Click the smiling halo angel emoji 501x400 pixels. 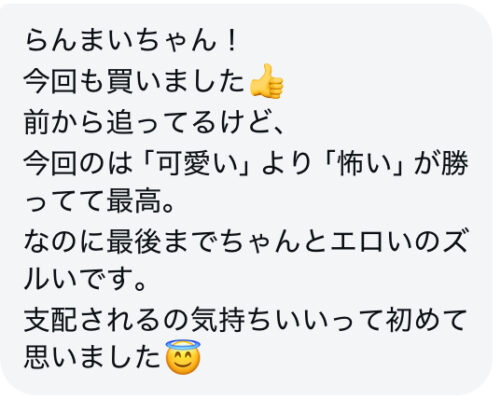click(x=183, y=357)
